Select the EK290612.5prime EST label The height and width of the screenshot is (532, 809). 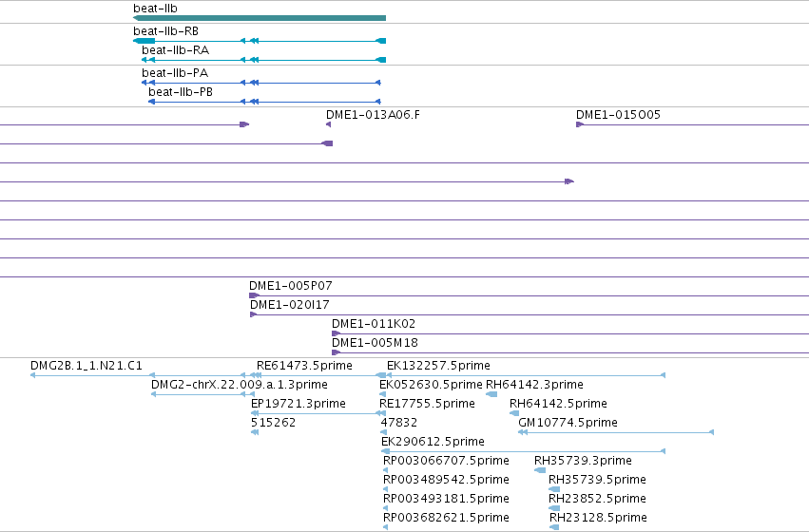[x=433, y=442]
